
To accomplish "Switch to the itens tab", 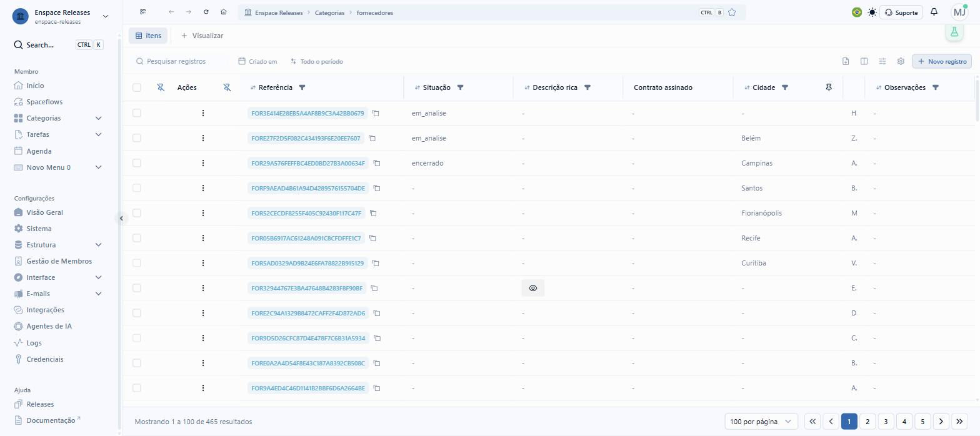I will tap(148, 36).
